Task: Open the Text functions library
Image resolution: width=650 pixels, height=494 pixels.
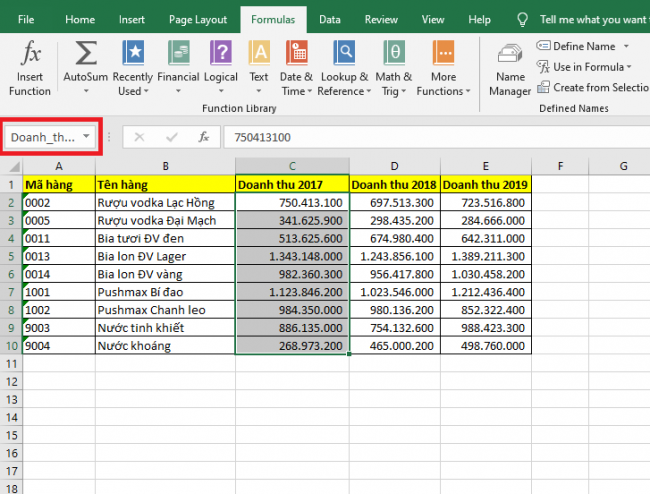Action: [259, 67]
